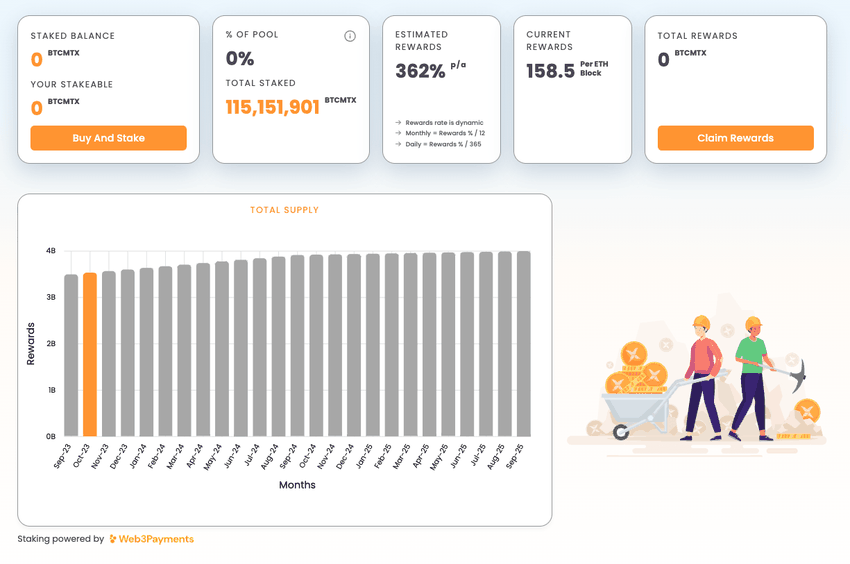Click the Jan-25 bar in chart
This screenshot has width=850, height=564.
[373, 345]
